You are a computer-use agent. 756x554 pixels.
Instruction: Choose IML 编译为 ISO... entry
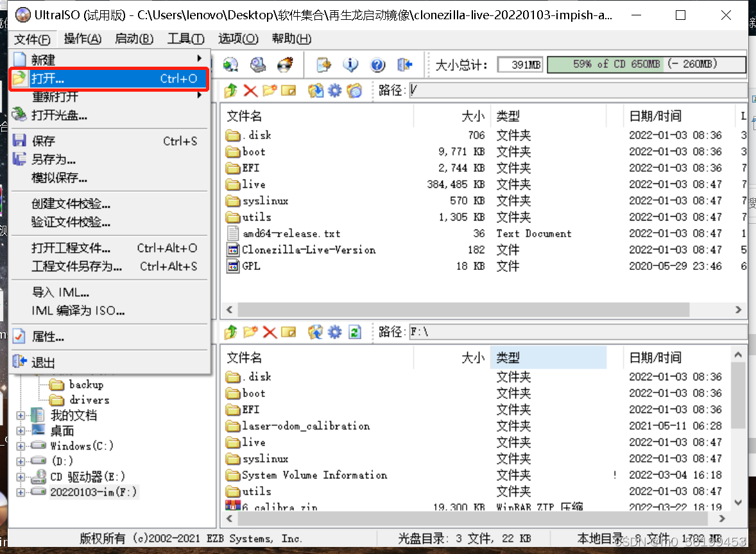110,311
